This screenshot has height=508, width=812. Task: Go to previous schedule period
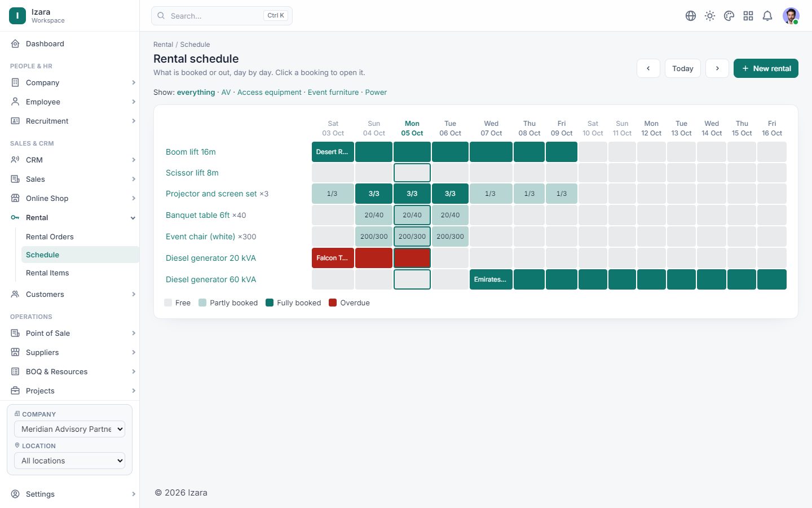pyautogui.click(x=648, y=68)
